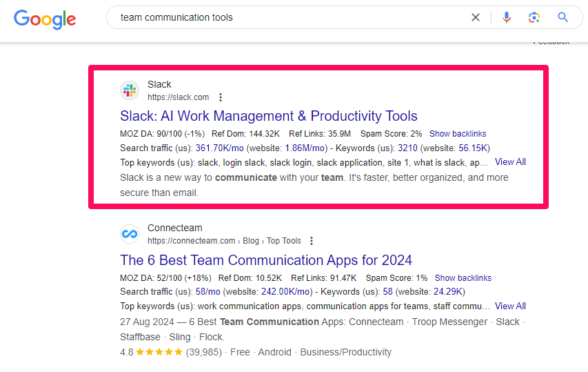Screen dimensions: 588x372
Task: Click Connecteam website traffic 242.00K/mo
Action: tap(286, 292)
